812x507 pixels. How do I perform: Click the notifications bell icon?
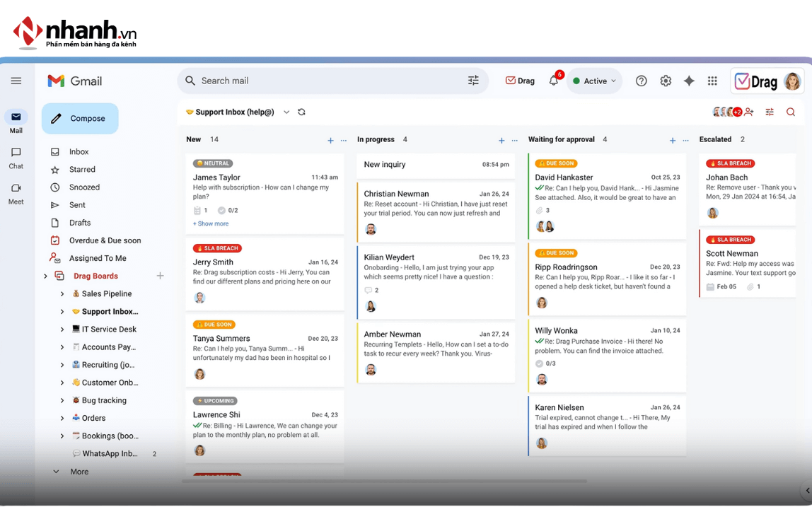(x=553, y=81)
